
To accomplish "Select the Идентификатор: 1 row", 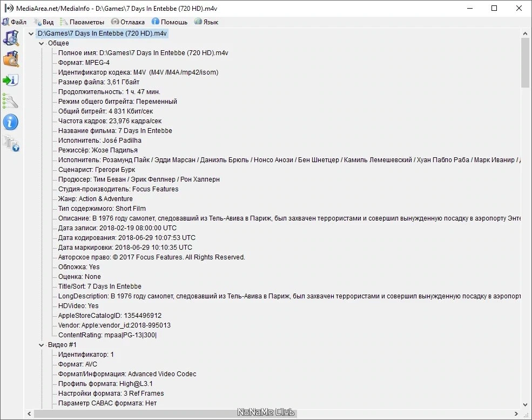I will coord(86,355).
